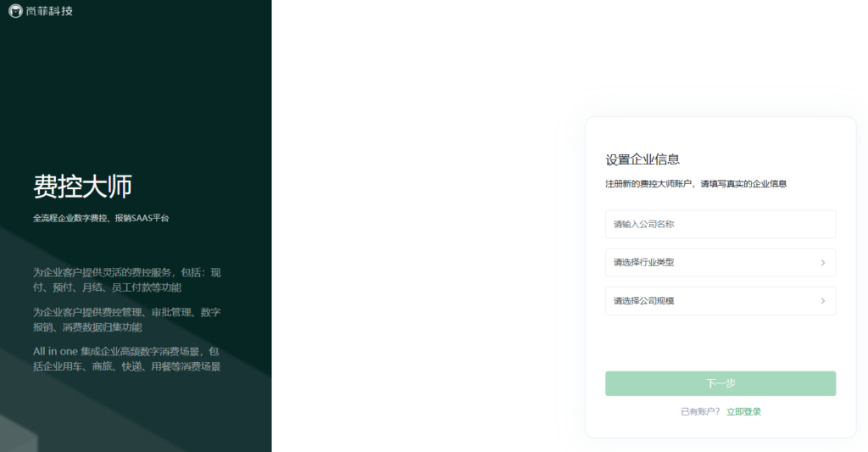
Task: Click the chevron on the industry type field
Action: tap(822, 263)
